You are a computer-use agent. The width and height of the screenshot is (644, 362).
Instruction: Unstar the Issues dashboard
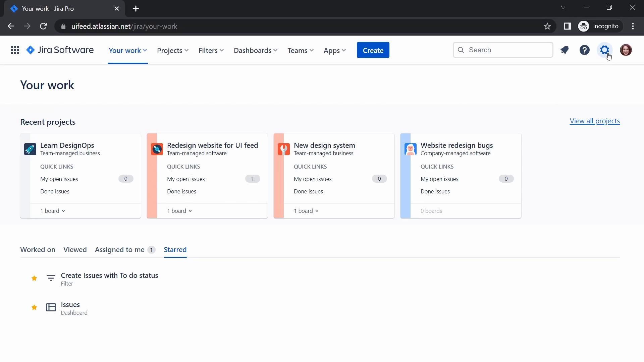34,307
